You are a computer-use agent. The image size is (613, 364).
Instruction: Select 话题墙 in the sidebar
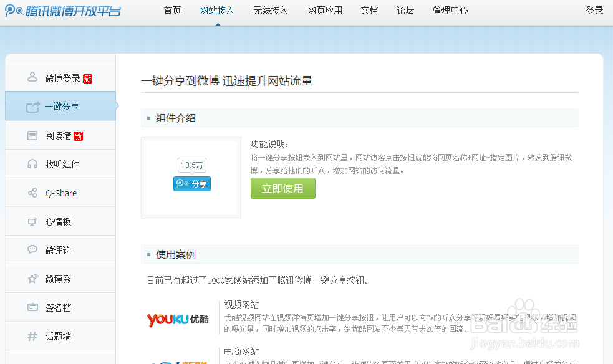coord(60,336)
